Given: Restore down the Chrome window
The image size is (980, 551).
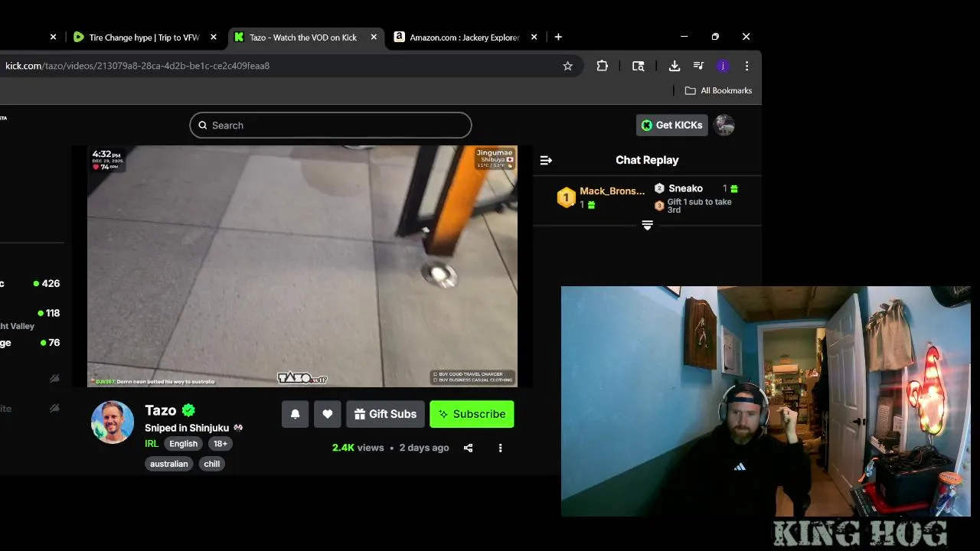Looking at the screenshot, I should [x=715, y=37].
